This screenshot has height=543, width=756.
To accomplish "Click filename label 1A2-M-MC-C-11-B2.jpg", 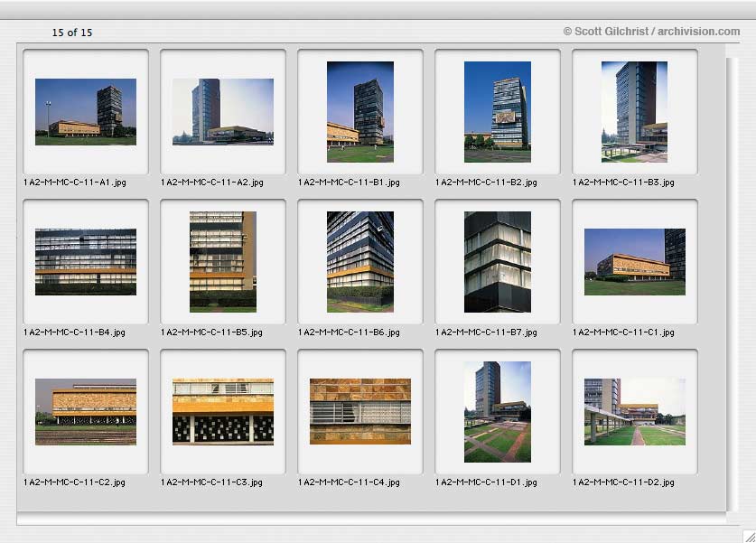I will (x=486, y=183).
